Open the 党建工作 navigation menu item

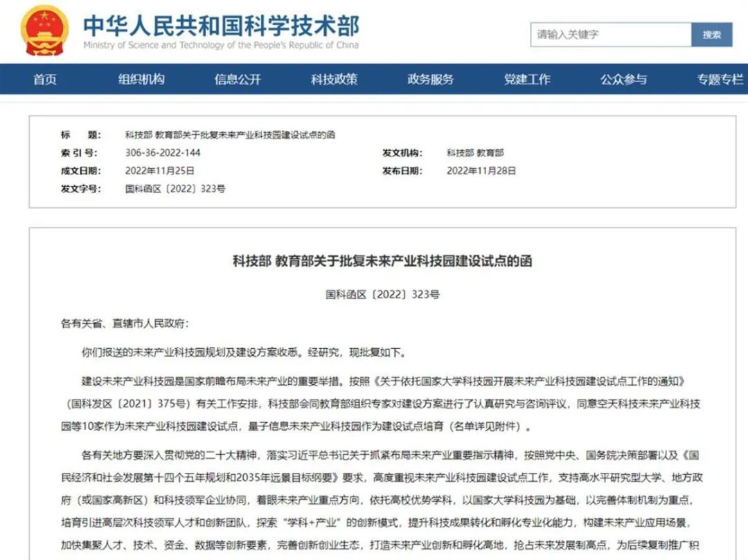tap(527, 80)
